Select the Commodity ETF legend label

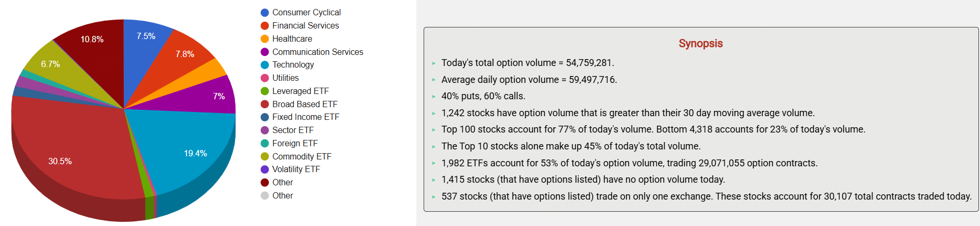(x=301, y=156)
